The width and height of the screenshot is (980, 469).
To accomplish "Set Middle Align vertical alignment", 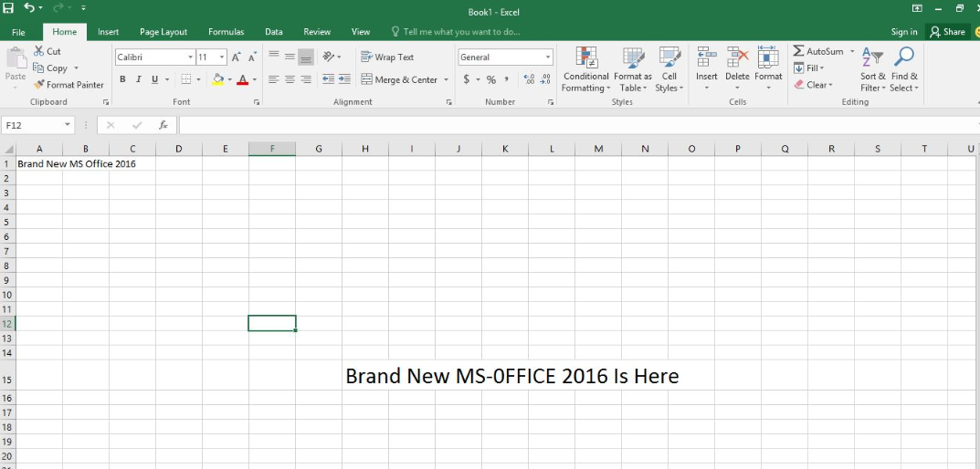I will point(290,57).
